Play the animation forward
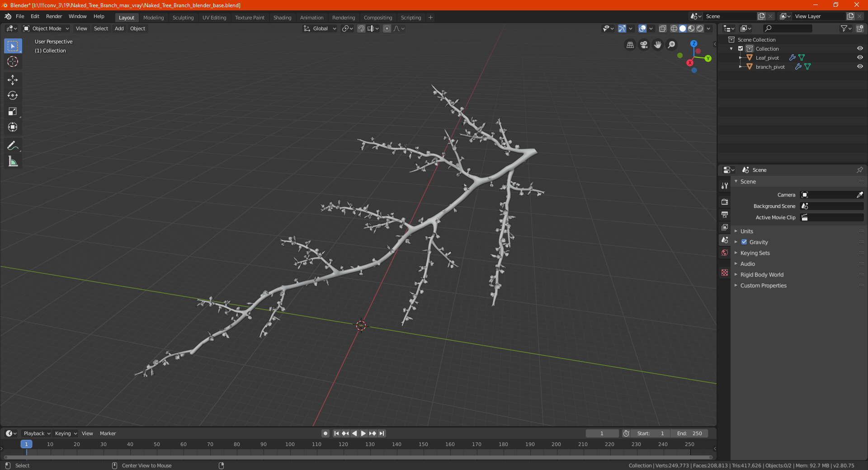868x470 pixels. click(x=363, y=433)
